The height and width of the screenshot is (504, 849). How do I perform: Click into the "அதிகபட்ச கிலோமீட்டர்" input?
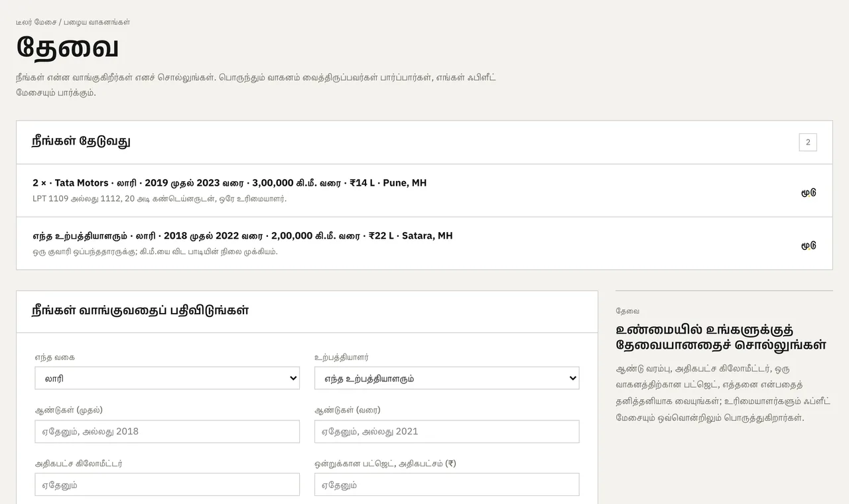[x=167, y=484]
